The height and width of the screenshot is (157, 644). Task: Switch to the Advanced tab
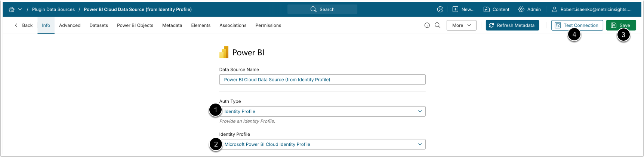pyautogui.click(x=70, y=25)
